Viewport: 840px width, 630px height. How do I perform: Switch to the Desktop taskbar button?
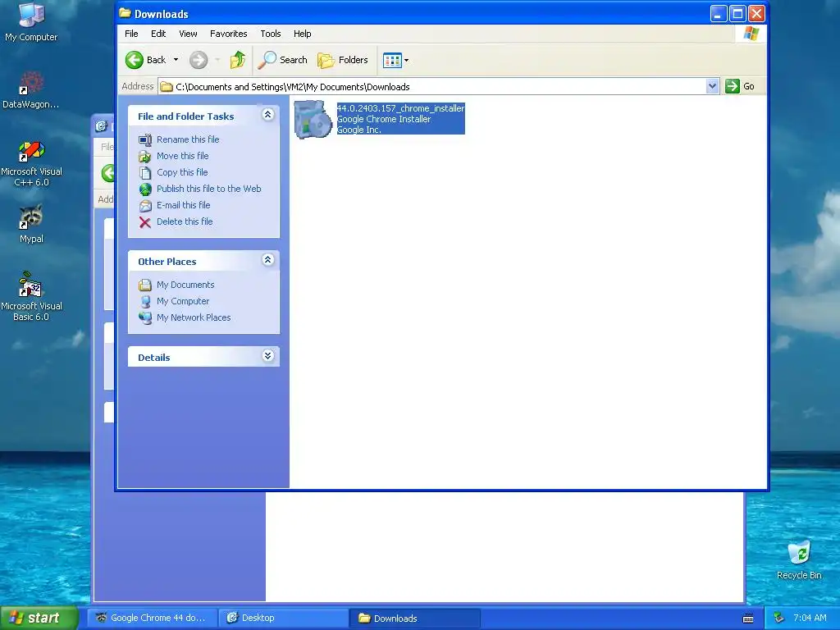pos(284,618)
